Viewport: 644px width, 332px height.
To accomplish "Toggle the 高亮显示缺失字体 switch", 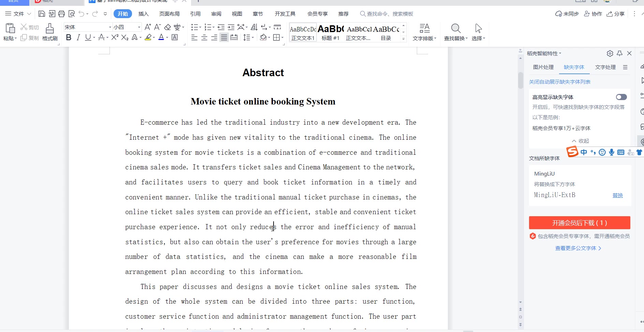I will 621,97.
